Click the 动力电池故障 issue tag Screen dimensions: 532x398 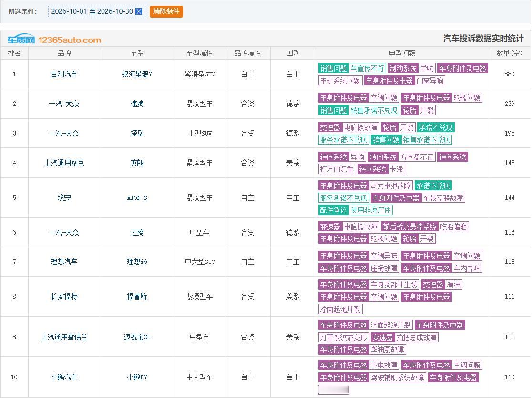(390, 186)
